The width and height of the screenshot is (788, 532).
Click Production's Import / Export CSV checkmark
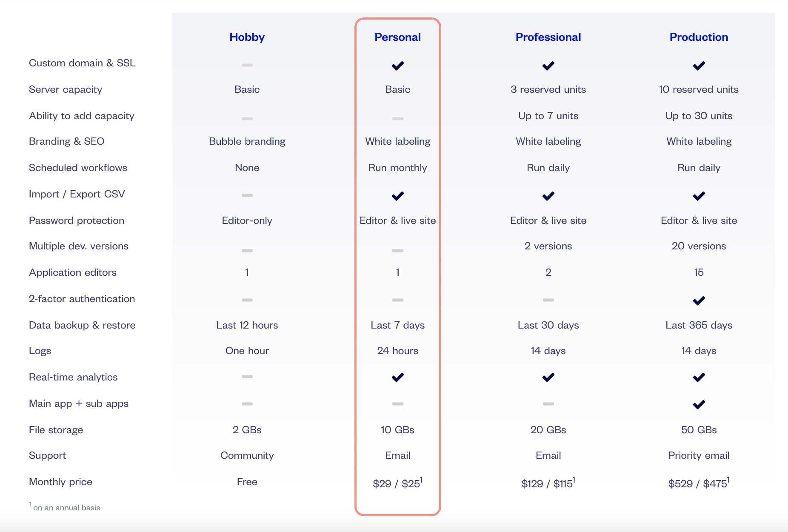pos(699,196)
